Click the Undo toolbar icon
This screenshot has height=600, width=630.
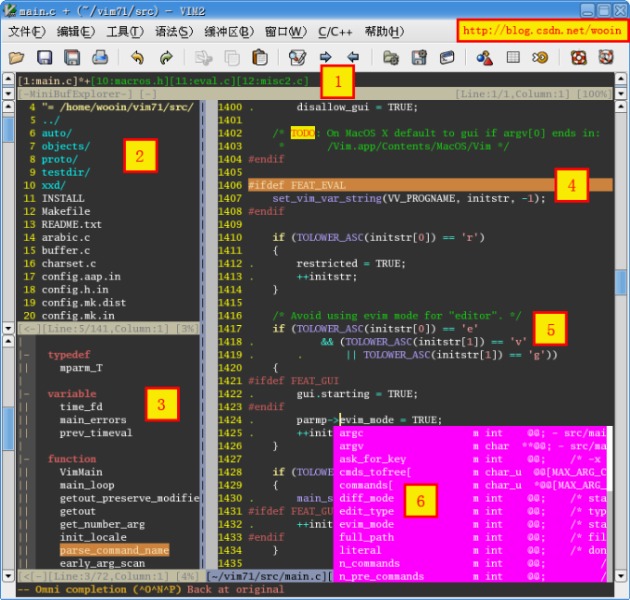click(137, 58)
